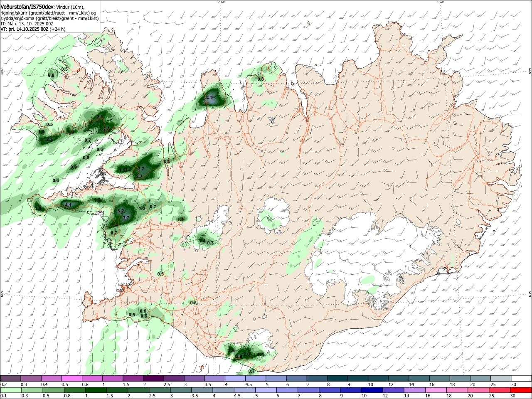Click the 2.8 precipitation value on the map
The height and width of the screenshot is (399, 532).
[239, 357]
